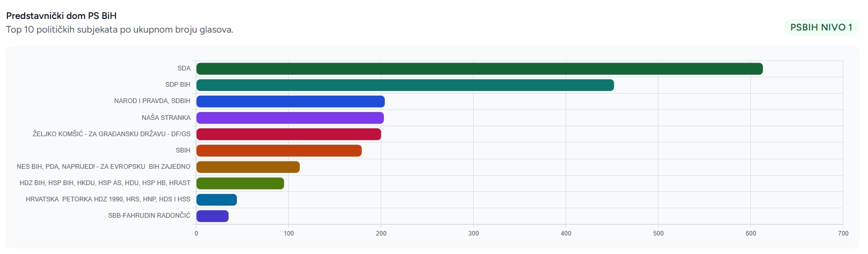
Task: Click the 'SDP BIH' axis label
Action: coord(178,85)
